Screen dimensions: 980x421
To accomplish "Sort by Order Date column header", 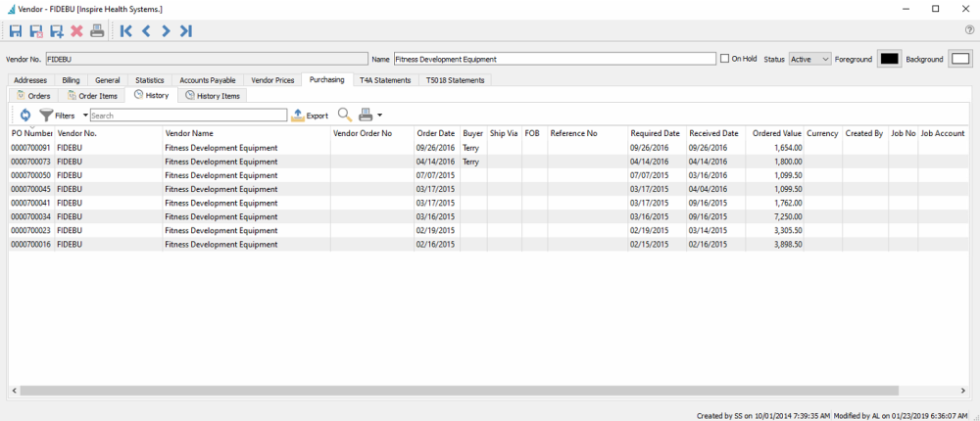I will click(x=437, y=133).
